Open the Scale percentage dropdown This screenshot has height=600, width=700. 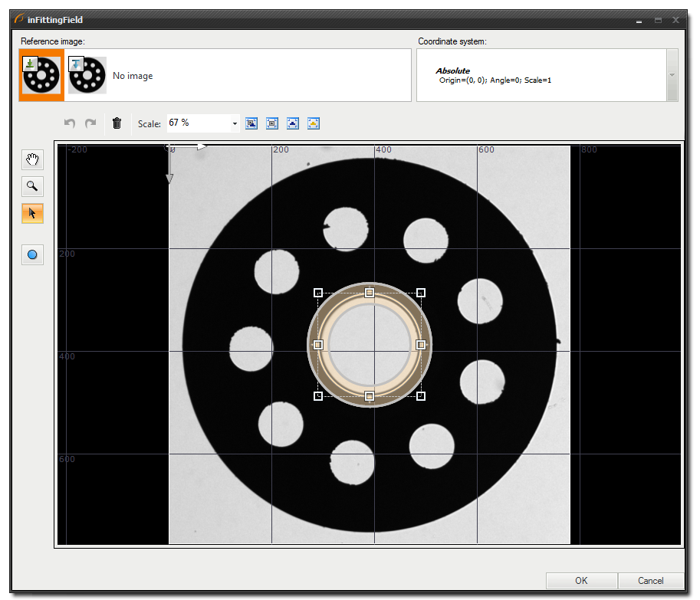pyautogui.click(x=235, y=123)
